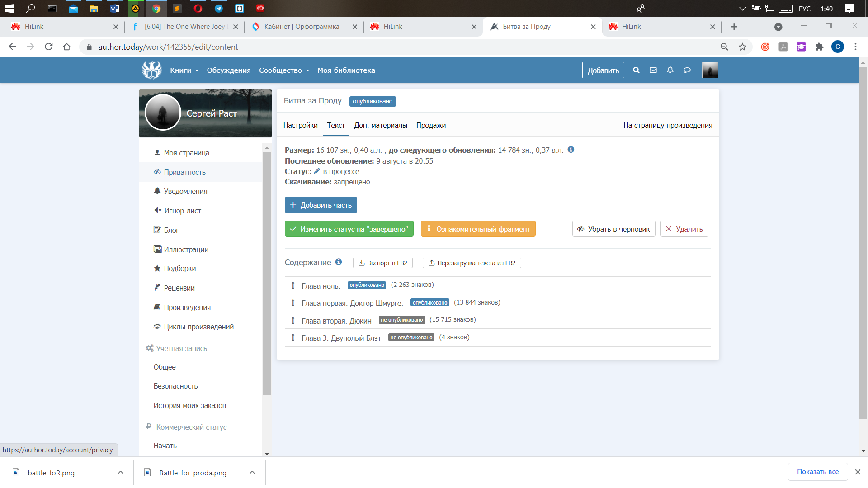Click the author.today winged logo

151,70
